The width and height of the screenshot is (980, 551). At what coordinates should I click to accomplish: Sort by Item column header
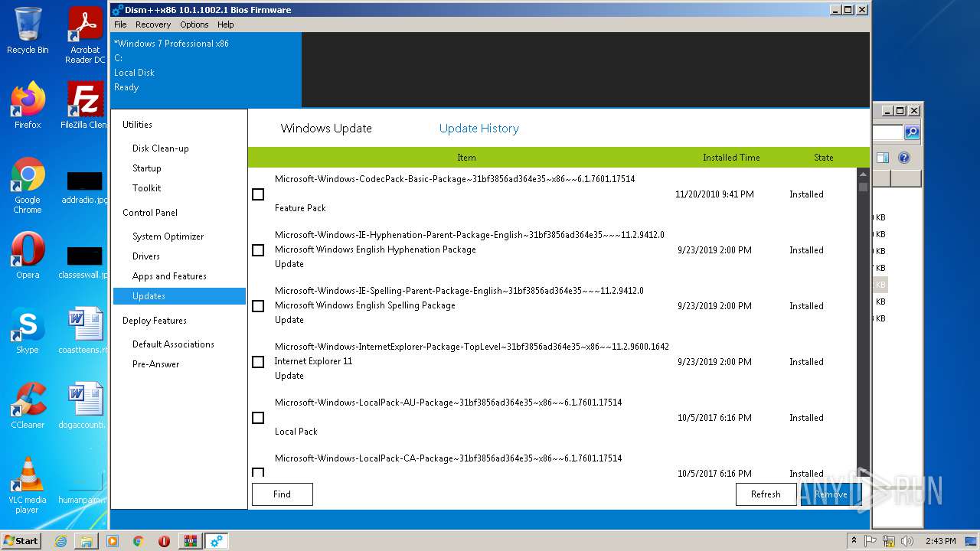coord(466,158)
